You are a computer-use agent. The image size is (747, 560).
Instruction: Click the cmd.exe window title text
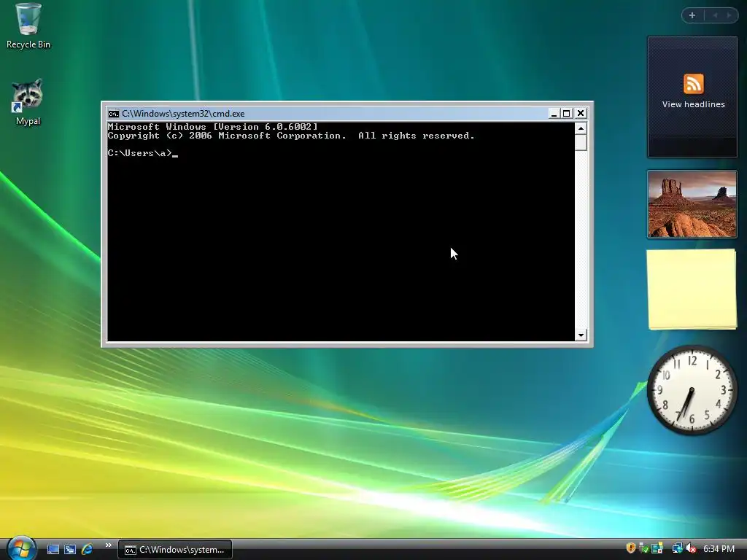coord(183,114)
